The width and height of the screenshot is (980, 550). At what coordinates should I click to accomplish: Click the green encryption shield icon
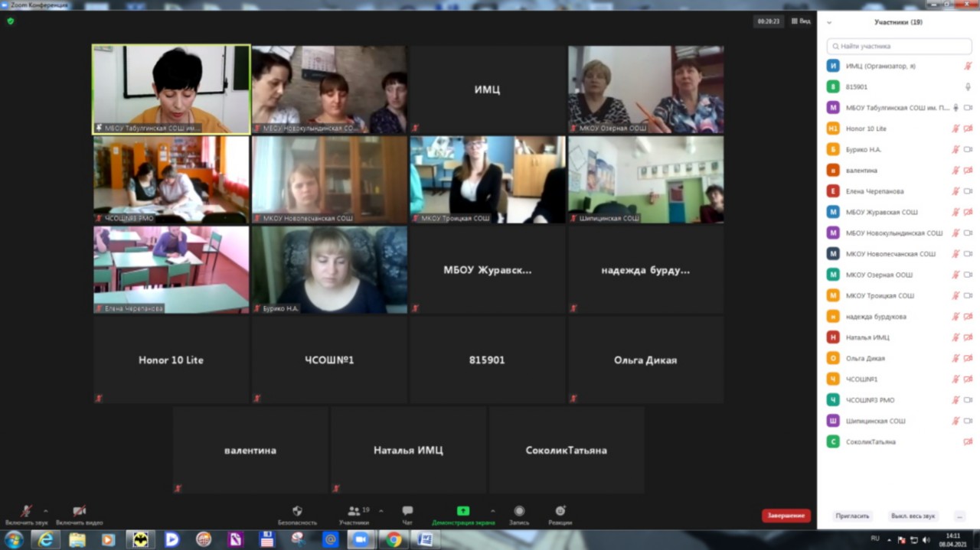11,21
